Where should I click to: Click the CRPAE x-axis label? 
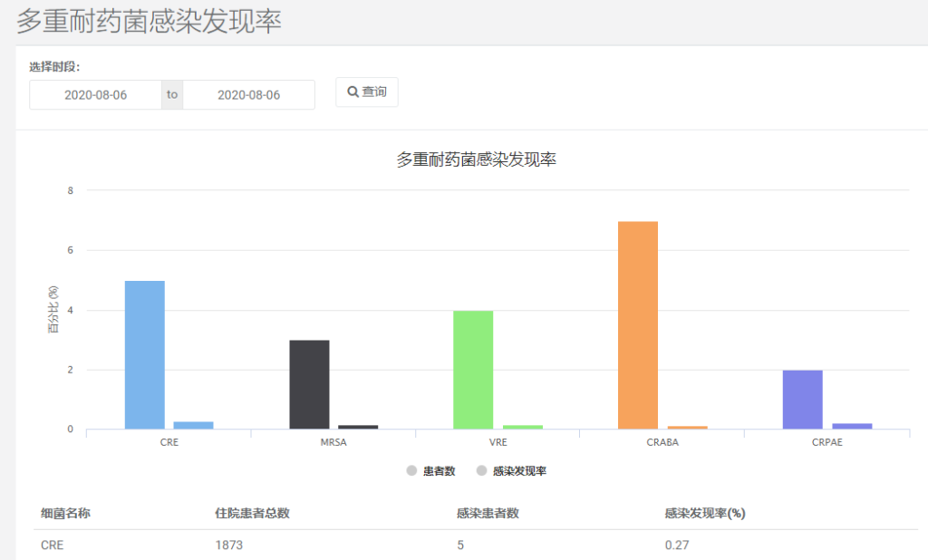(827, 442)
